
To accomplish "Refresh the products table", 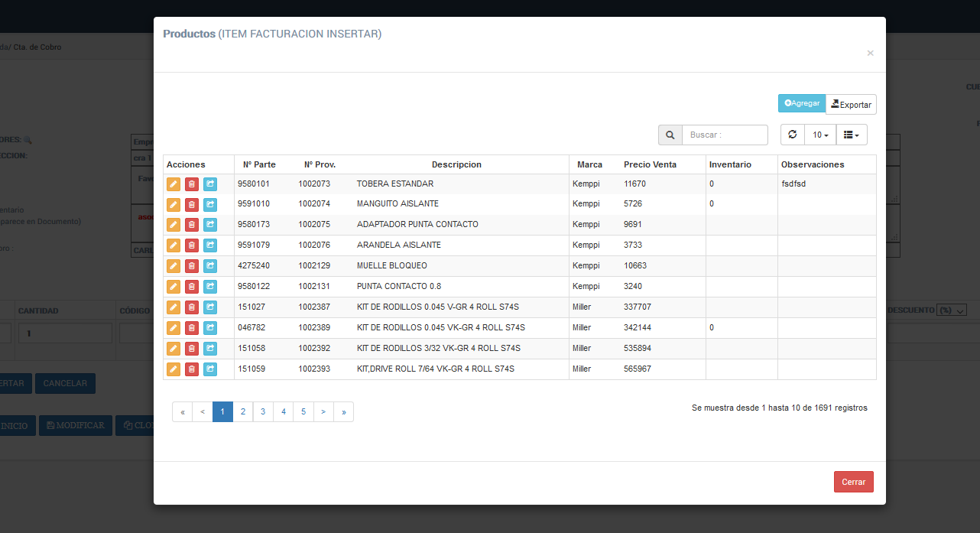I will [792, 135].
